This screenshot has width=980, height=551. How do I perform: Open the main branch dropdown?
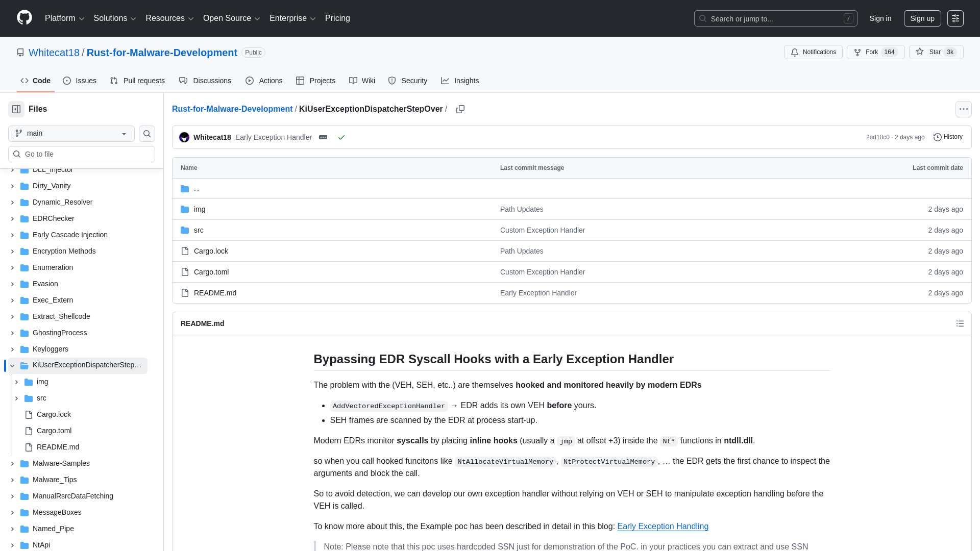70,134
